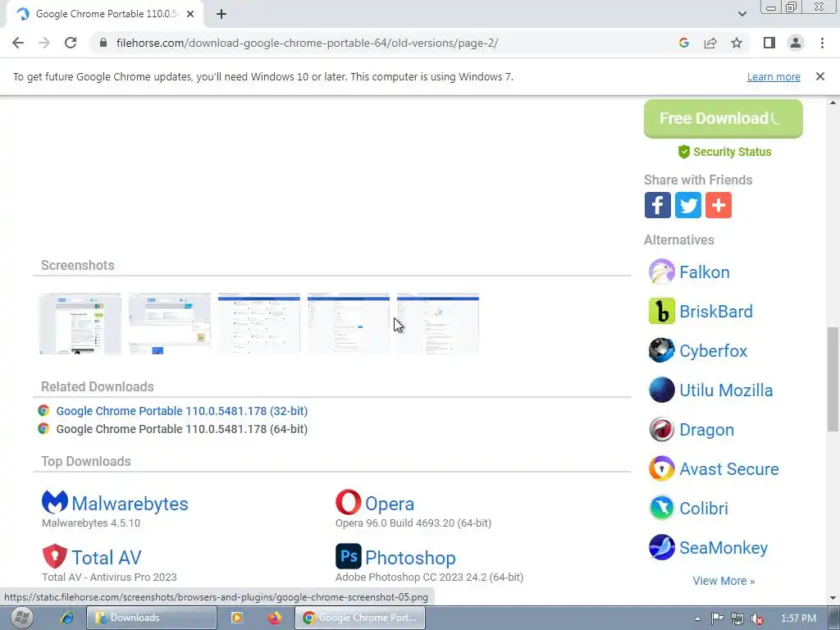Open the media player taskbar icon

tap(237, 618)
